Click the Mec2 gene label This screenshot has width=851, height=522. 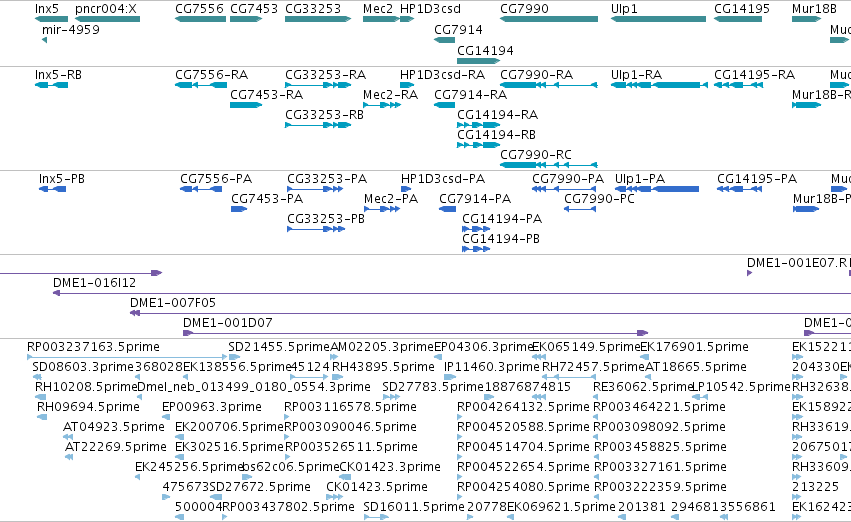click(x=378, y=9)
